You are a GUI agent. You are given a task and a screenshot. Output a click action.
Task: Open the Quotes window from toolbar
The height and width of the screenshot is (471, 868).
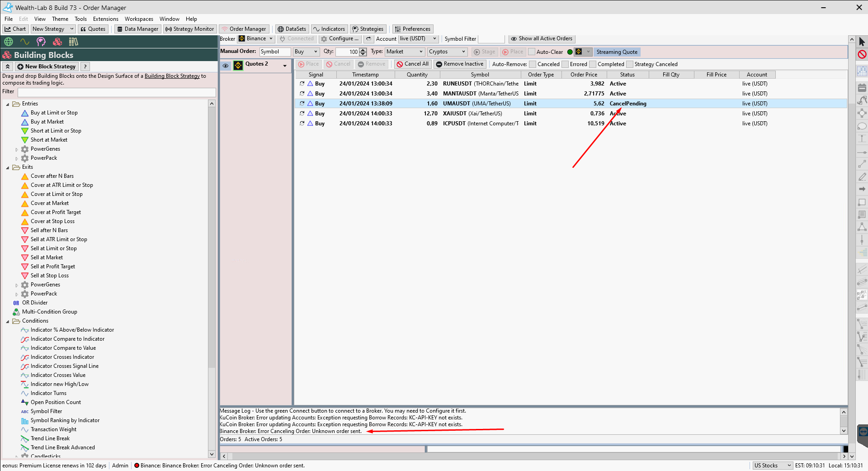[93, 29]
